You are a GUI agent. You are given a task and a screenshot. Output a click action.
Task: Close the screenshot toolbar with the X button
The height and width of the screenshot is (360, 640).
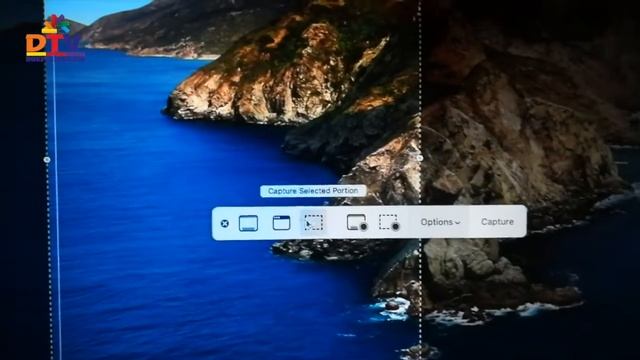(224, 223)
